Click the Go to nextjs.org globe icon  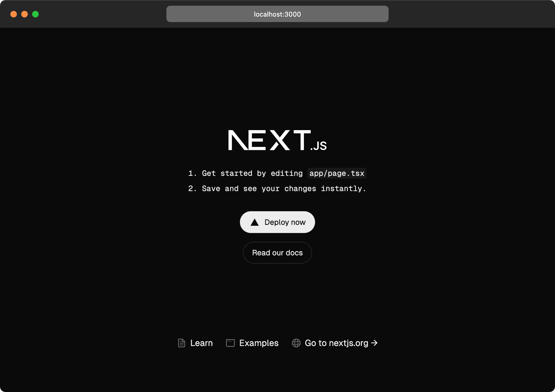296,343
